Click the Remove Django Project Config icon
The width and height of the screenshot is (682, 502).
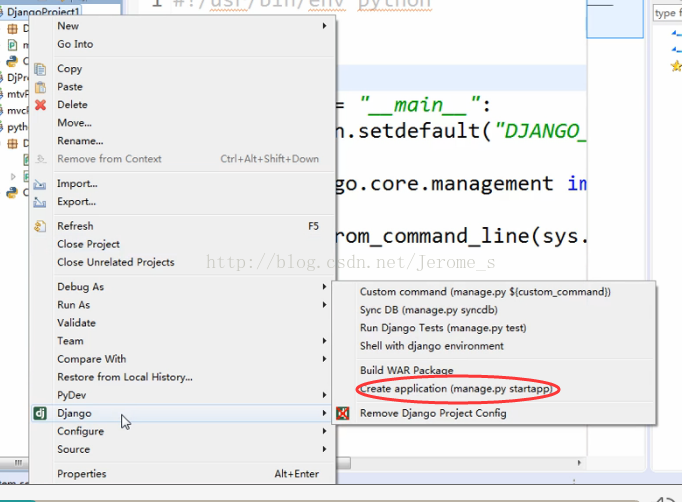[x=343, y=413]
